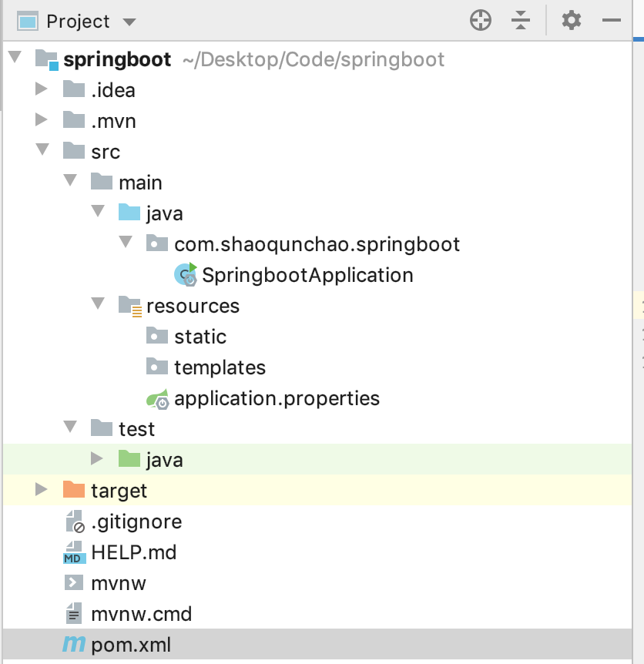
Task: Hide the Project panel with the minus icon
Action: (x=612, y=20)
